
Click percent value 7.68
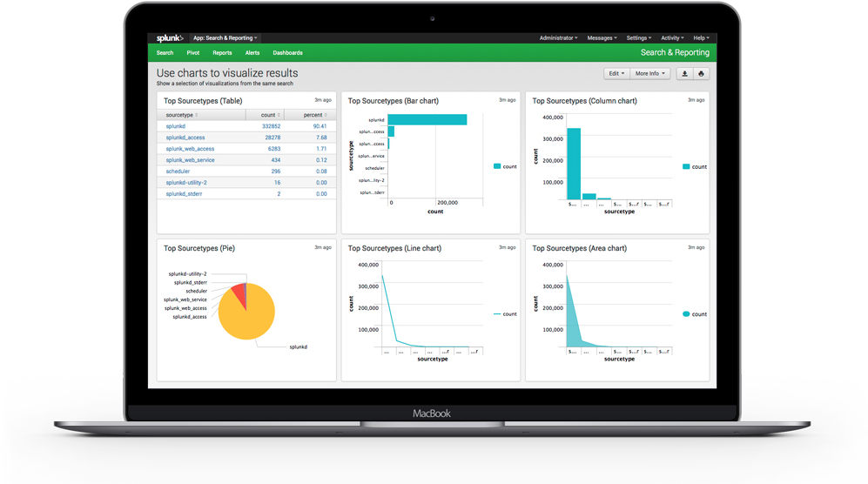tap(321, 138)
